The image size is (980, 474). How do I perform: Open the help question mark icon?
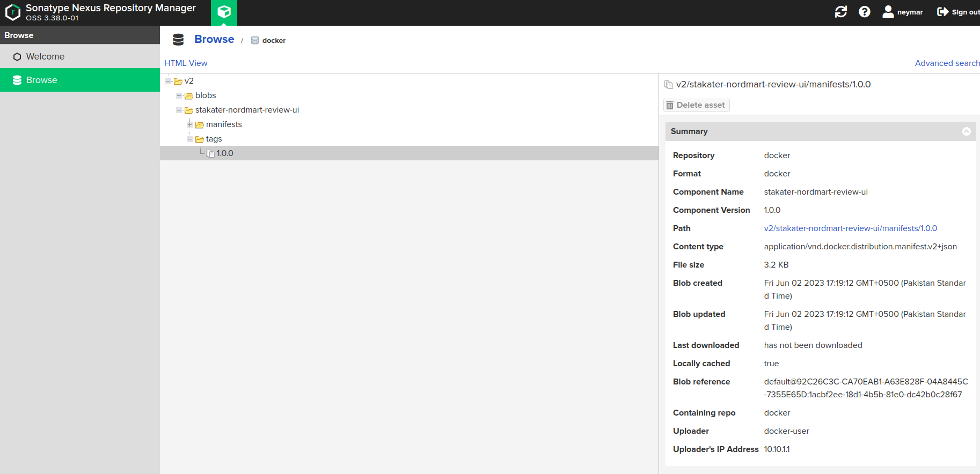[x=864, y=12]
